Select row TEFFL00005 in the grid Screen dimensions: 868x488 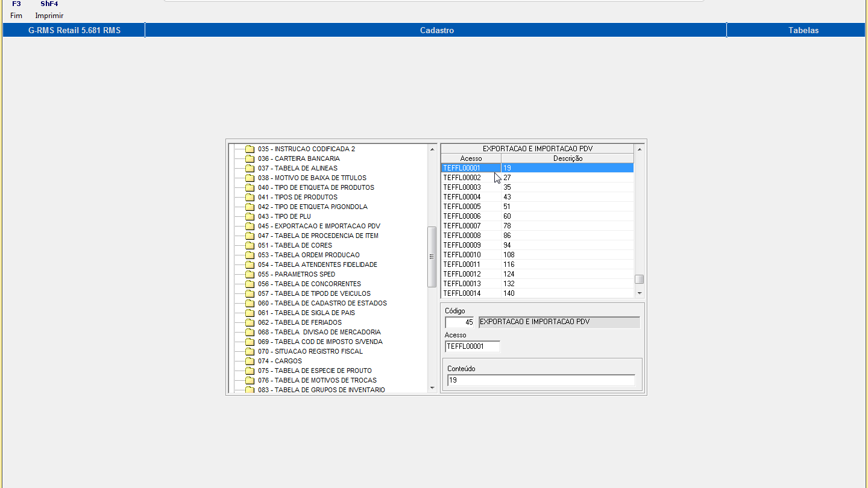pyautogui.click(x=537, y=207)
